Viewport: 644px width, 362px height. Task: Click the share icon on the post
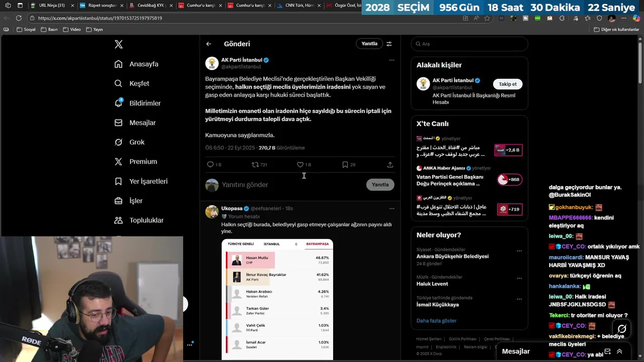coord(390,164)
